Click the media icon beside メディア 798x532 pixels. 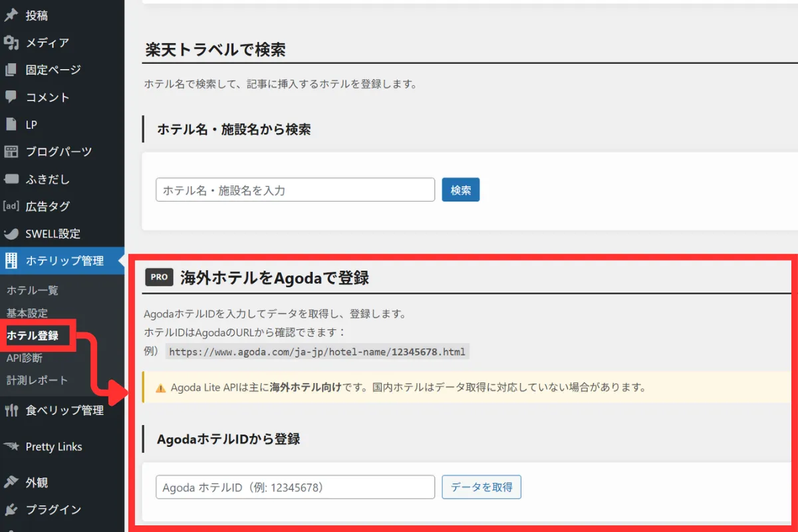point(11,43)
